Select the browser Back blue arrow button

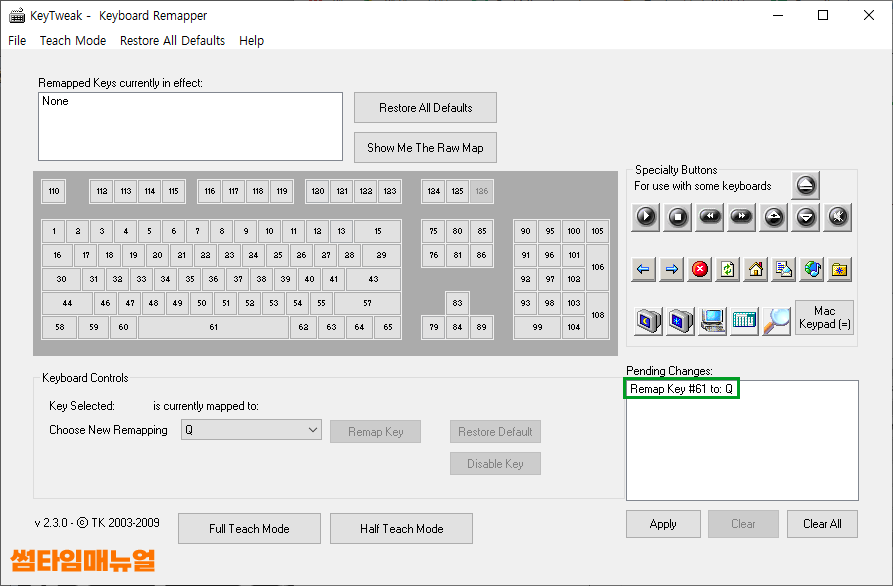tap(644, 269)
